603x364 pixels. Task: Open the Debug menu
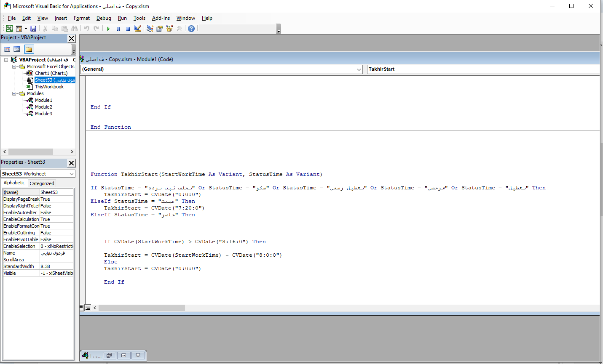coord(104,18)
